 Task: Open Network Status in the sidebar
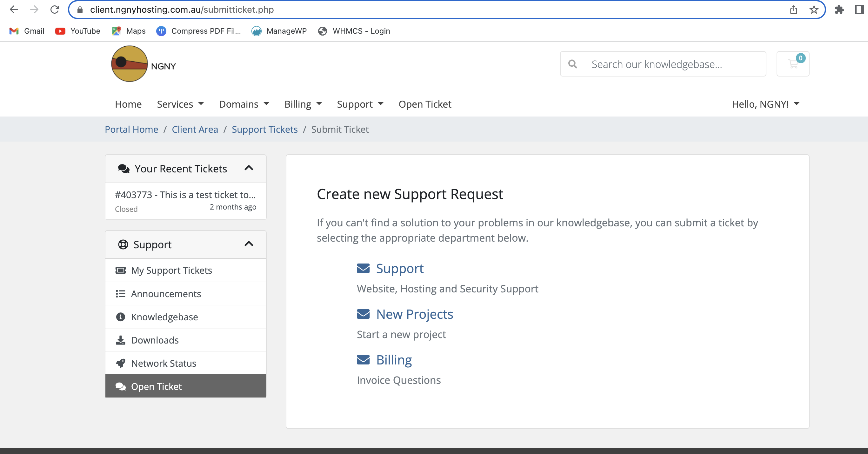(186, 363)
